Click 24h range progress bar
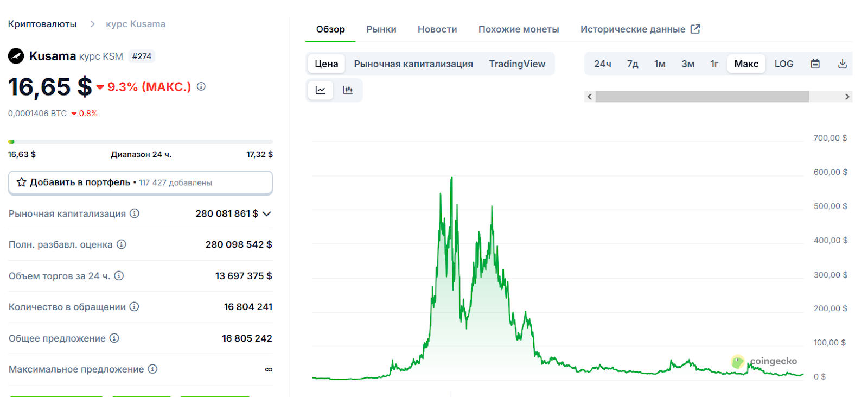This screenshot has width=868, height=397. [141, 142]
